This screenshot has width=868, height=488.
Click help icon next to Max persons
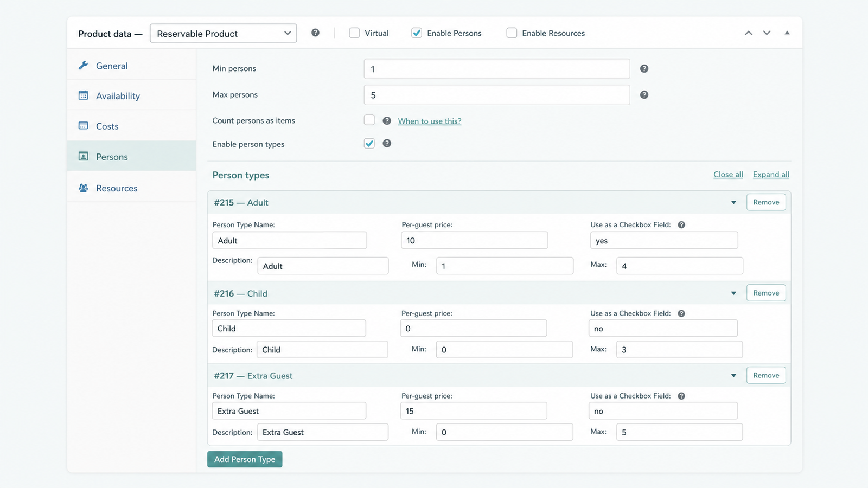tap(644, 95)
